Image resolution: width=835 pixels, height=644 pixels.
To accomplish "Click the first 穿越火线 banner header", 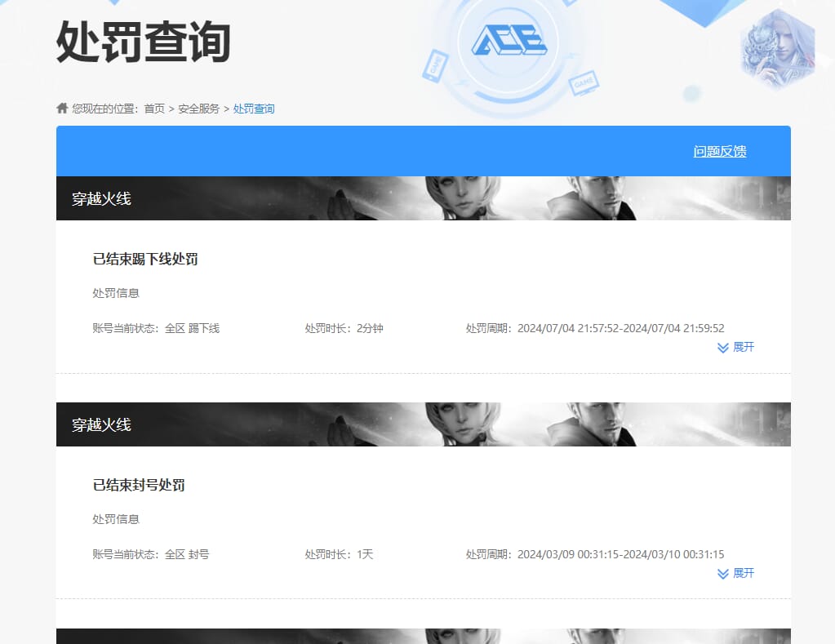I will [x=424, y=198].
